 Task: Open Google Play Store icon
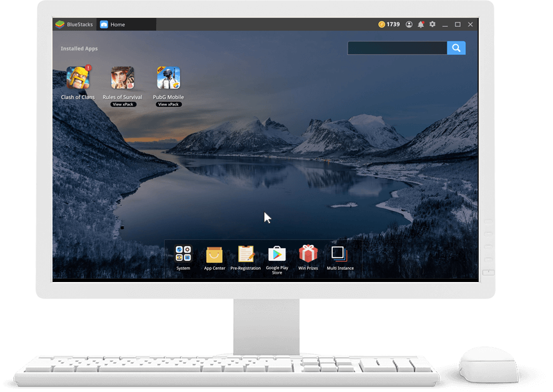click(277, 254)
